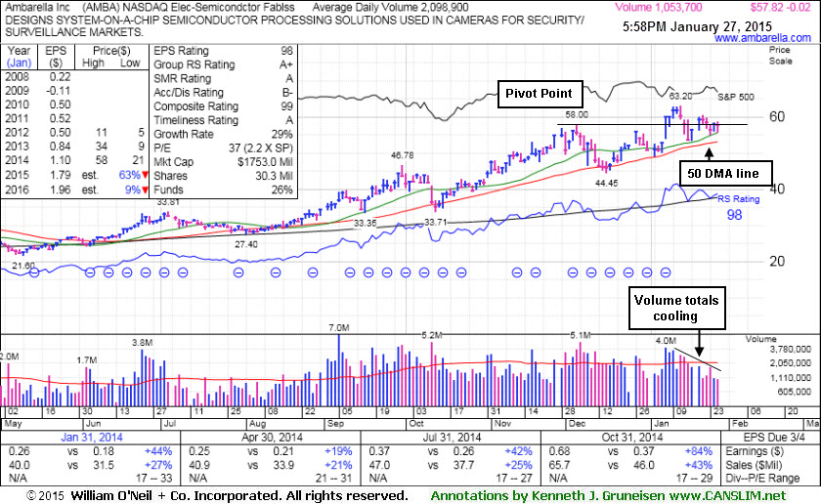Click 'Dec' on the time axis

pos(577,423)
